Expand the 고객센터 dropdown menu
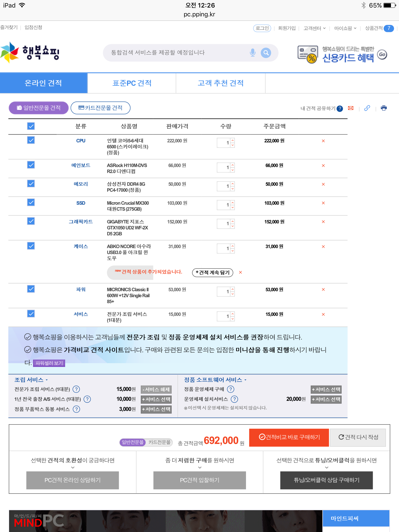The height and width of the screenshot is (532, 399). point(314,28)
